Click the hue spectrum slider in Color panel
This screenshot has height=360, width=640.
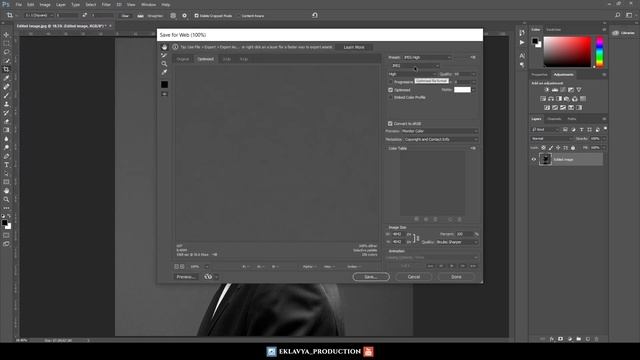599,52
